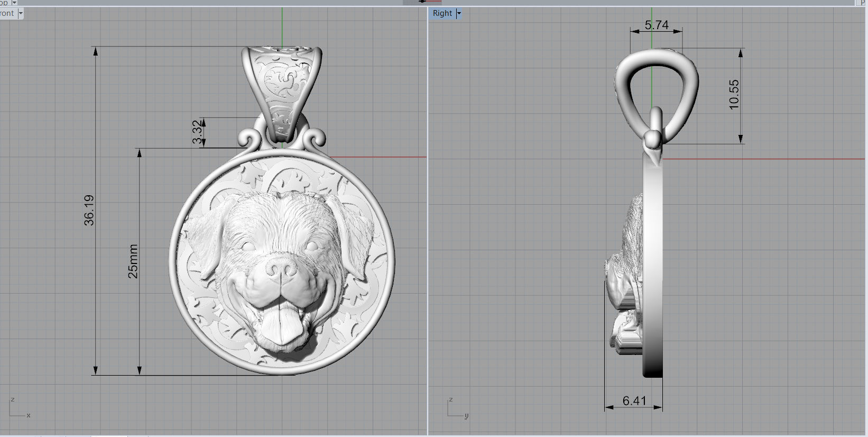Click the z-y axis icon in Right viewport
The height and width of the screenshot is (437, 868).
tap(458, 407)
